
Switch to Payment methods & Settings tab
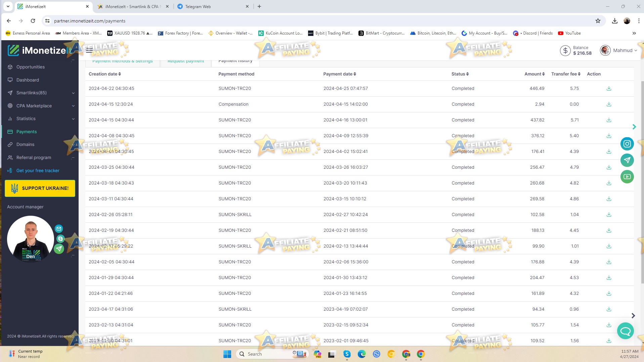coord(123,62)
